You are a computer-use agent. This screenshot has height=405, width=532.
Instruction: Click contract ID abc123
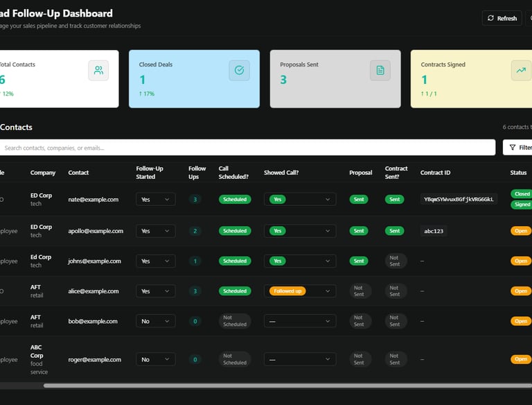tap(434, 231)
